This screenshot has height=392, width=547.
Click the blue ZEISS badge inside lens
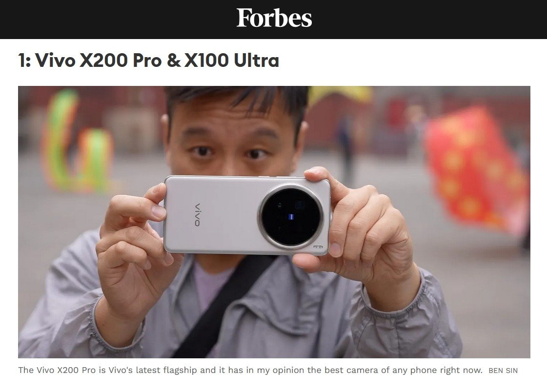click(291, 217)
